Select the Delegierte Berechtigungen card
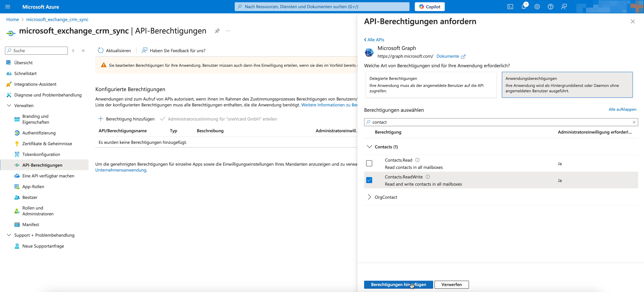Screen dimensions: 644x292 [431, 85]
